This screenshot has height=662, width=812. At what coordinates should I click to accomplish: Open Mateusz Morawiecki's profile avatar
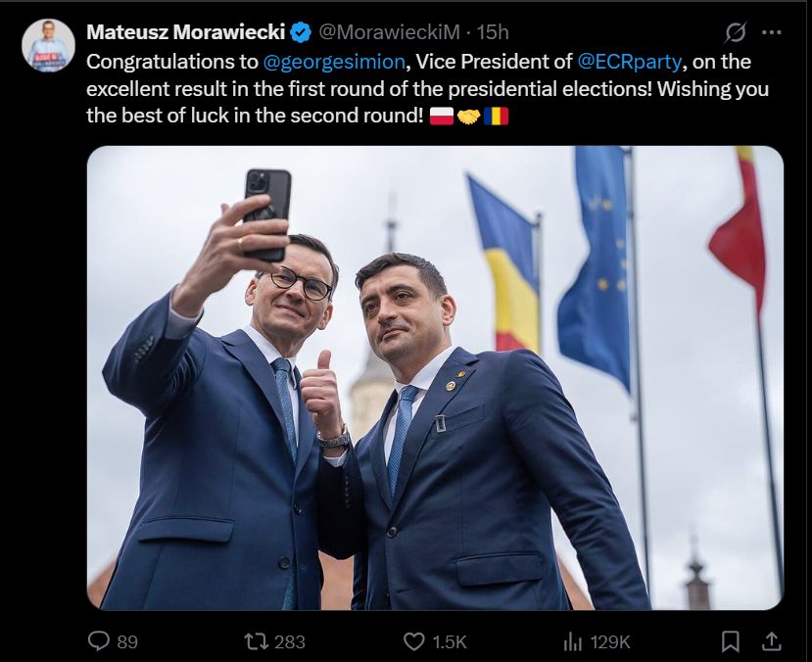tap(48, 46)
